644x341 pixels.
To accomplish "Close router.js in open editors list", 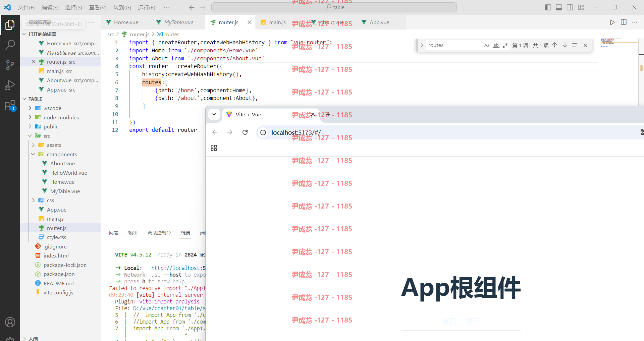I will (33, 62).
